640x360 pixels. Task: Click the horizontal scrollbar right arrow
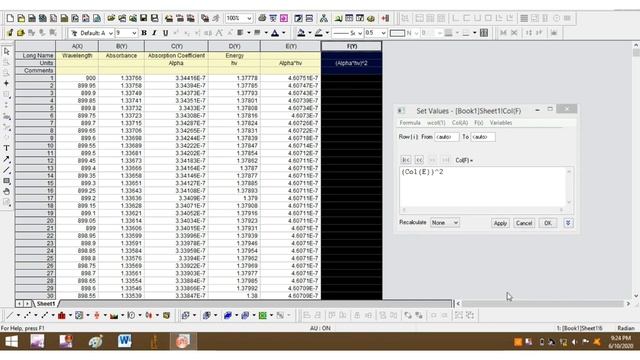(x=628, y=304)
